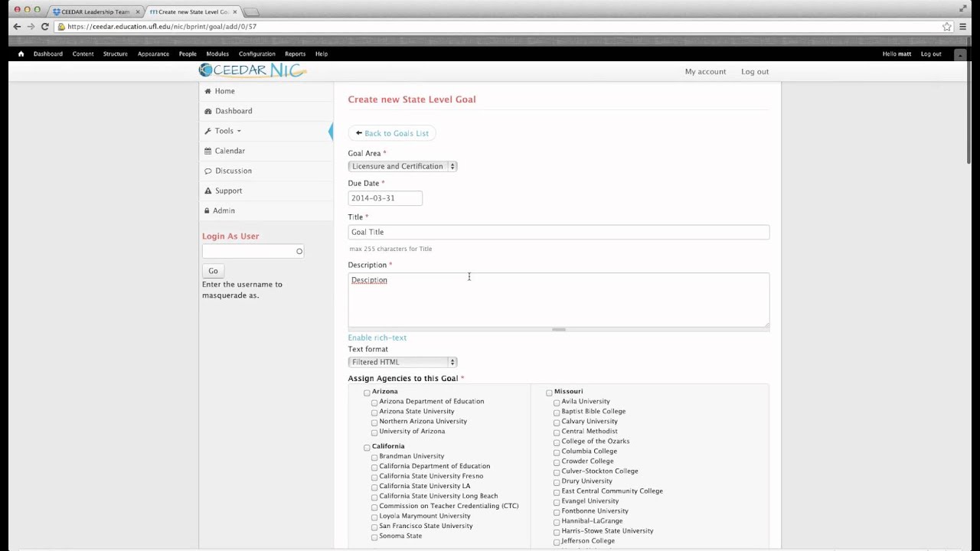Open the Chrome menu icon
Image resolution: width=980 pixels, height=551 pixels.
tap(964, 27)
